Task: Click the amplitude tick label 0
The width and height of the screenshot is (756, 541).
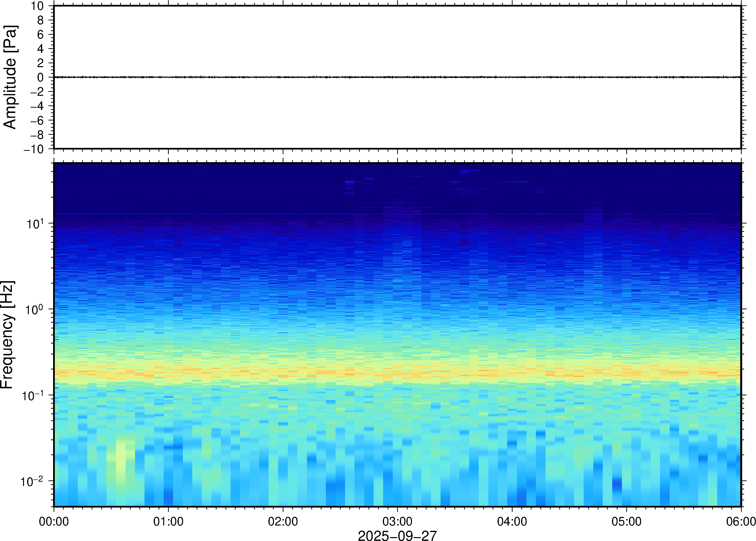Action: [41, 78]
